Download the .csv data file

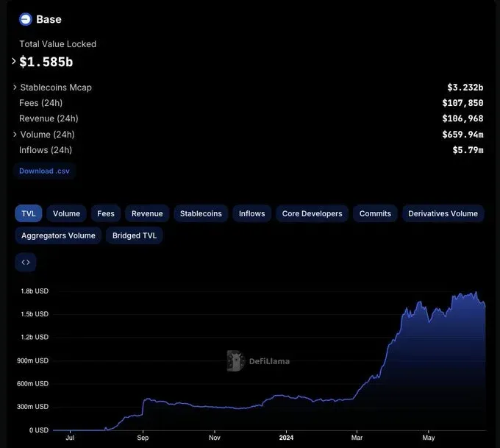coord(44,171)
